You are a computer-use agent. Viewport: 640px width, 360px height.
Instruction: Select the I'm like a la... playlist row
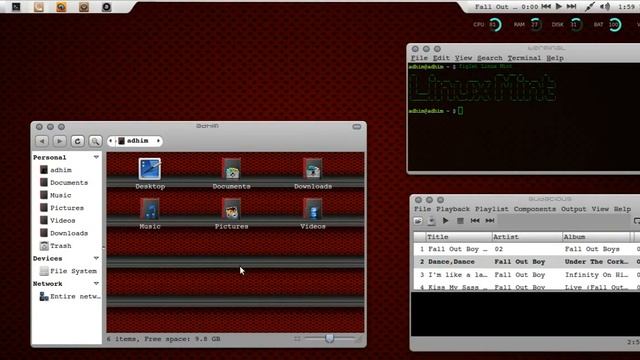coord(527,275)
